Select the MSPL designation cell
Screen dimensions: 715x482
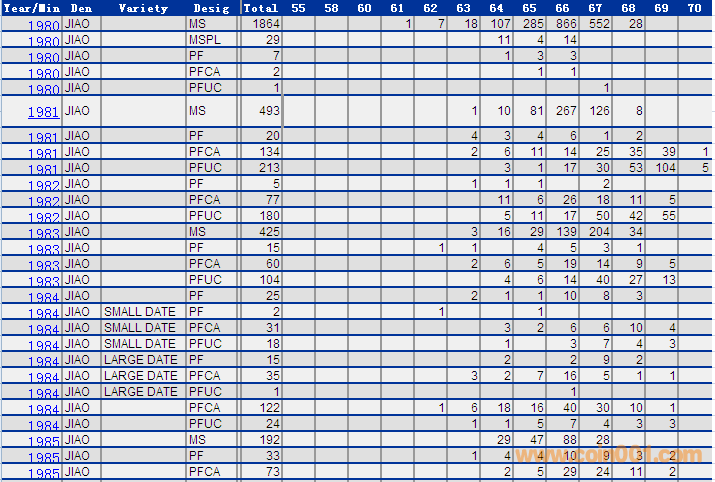(x=205, y=40)
